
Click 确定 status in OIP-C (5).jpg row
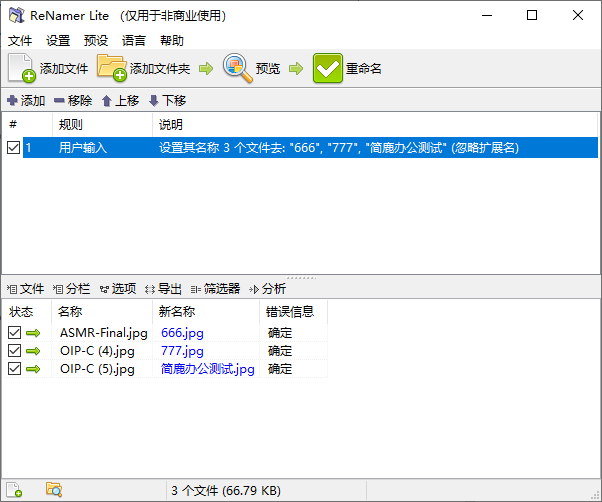click(280, 369)
